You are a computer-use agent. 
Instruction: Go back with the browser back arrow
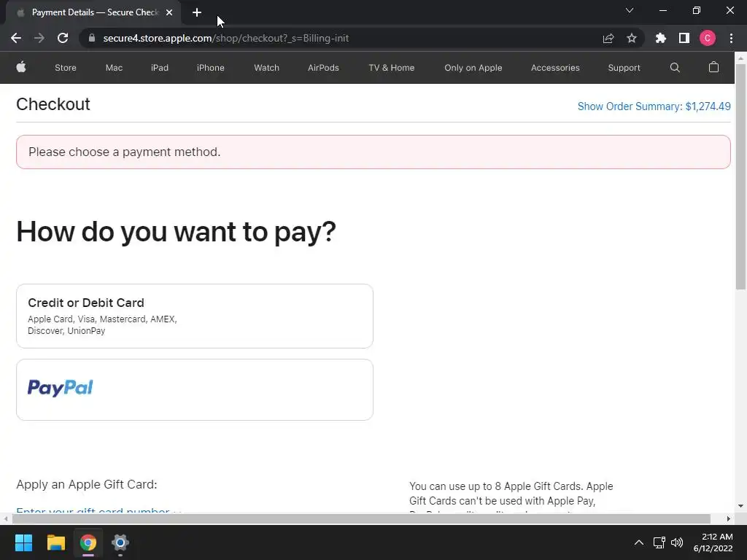[16, 38]
